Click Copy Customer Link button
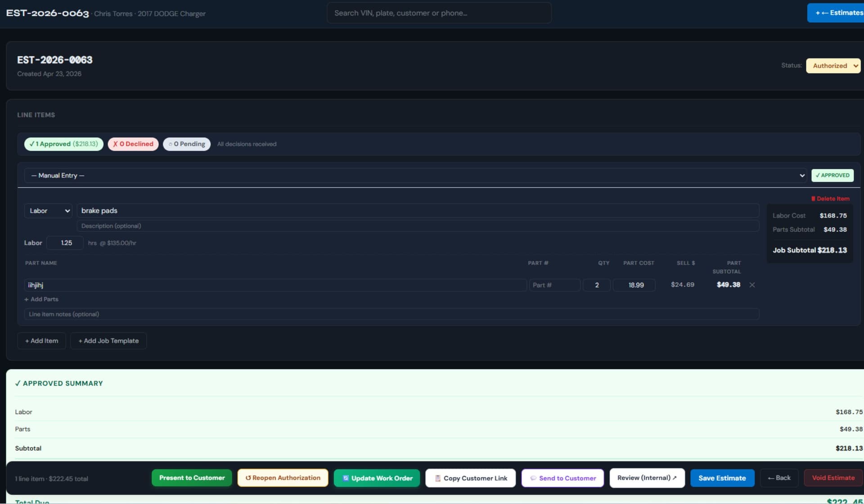The image size is (864, 504). [471, 478]
